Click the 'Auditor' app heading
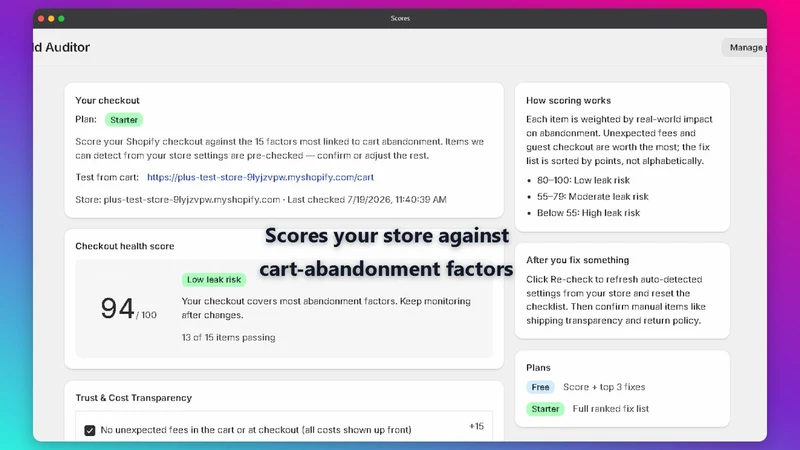Screen dimensions: 800x450 click(x=61, y=47)
